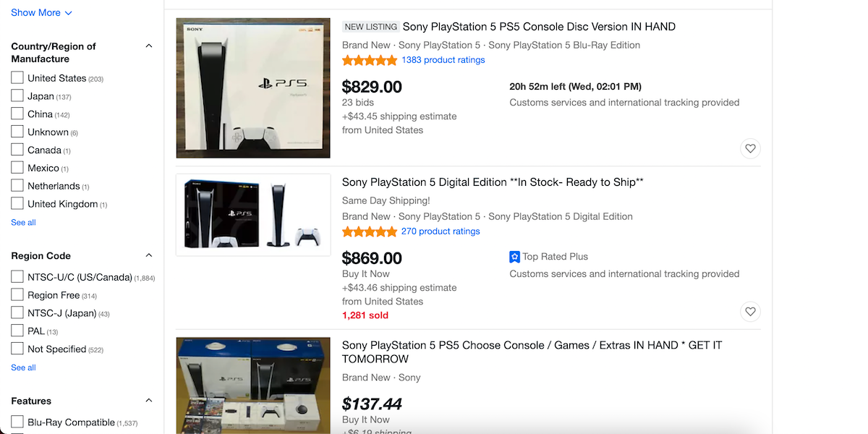Toggle Blu-Ray Compatible feature filter
The height and width of the screenshot is (434, 868).
[x=17, y=422]
